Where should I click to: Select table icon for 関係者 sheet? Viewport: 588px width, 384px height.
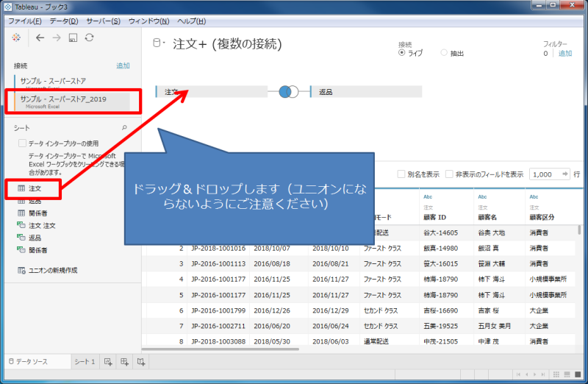coord(21,213)
